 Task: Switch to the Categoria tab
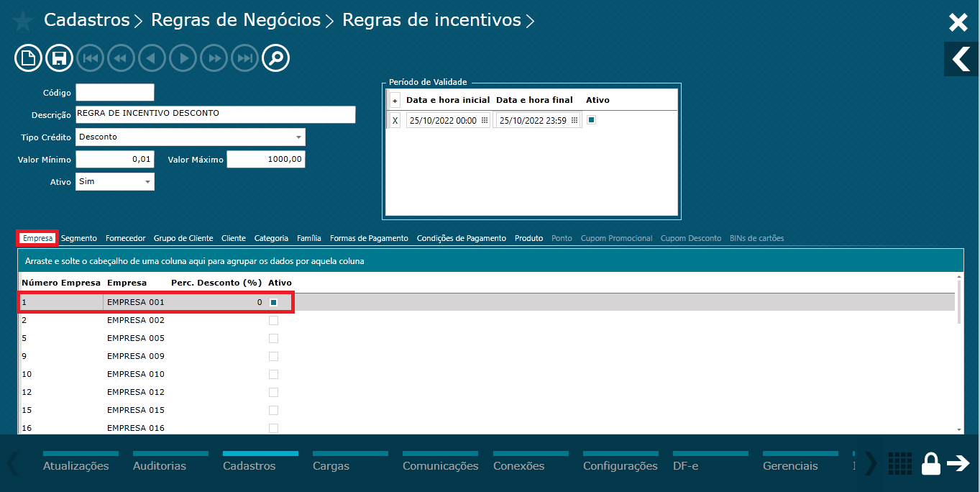271,238
